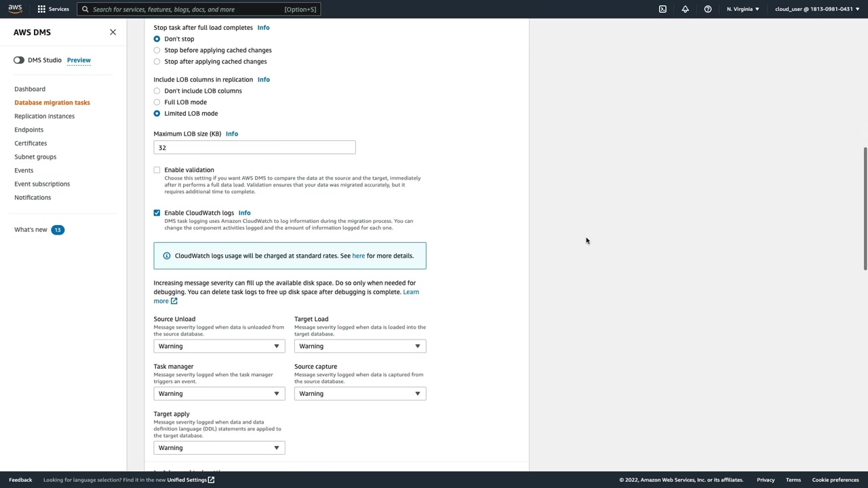Viewport: 868px width, 488px height.
Task: Select Don't include LOB columns option
Action: tap(157, 91)
